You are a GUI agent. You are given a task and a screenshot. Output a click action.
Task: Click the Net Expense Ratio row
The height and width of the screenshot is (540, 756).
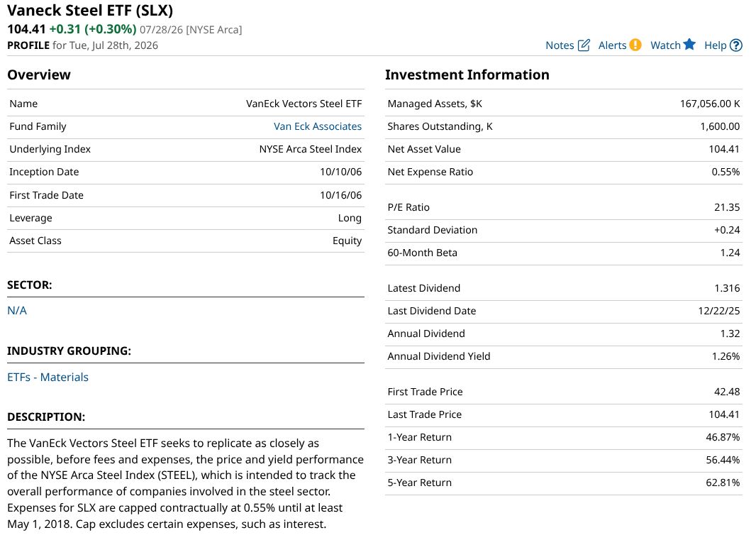coord(563,172)
